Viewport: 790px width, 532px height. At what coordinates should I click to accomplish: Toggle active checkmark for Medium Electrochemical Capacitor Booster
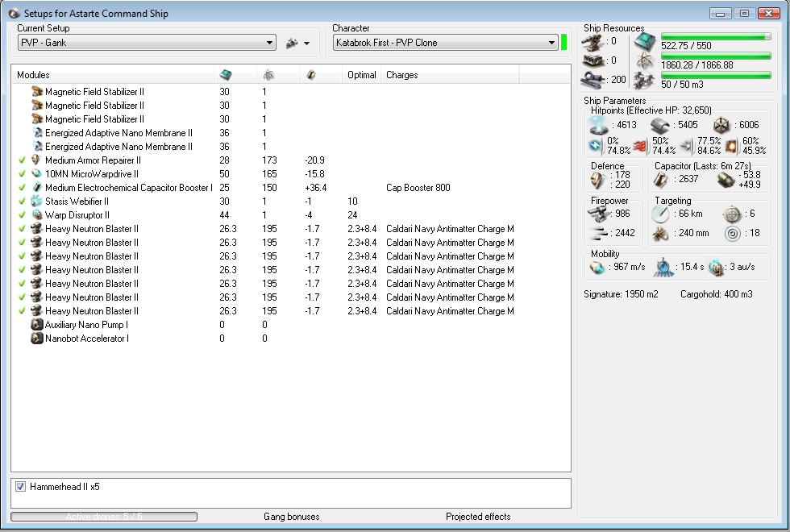pos(22,187)
